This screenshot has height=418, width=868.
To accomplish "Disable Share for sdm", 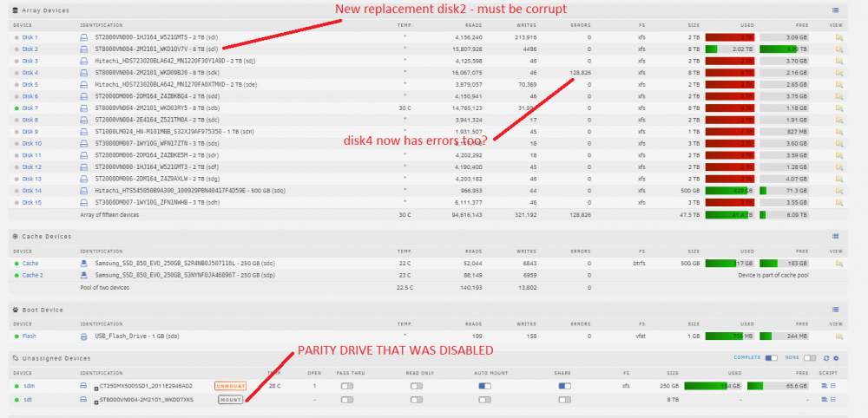I will point(565,386).
